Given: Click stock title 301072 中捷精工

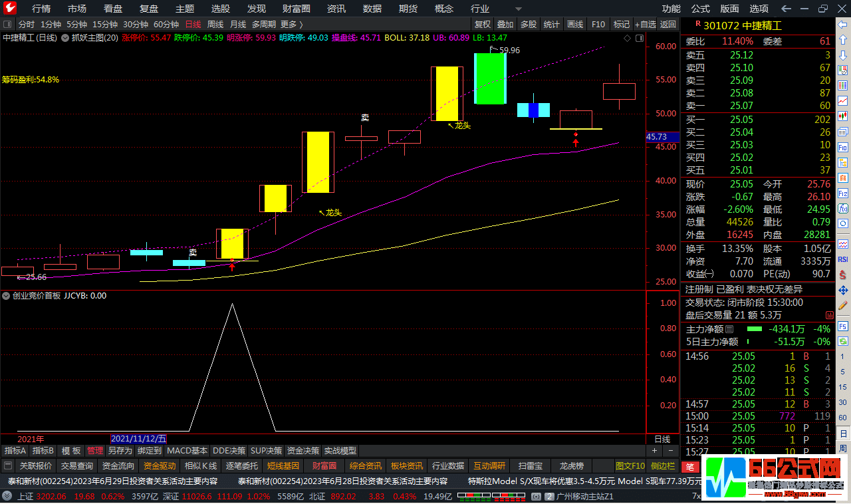Looking at the screenshot, I should point(743,25).
